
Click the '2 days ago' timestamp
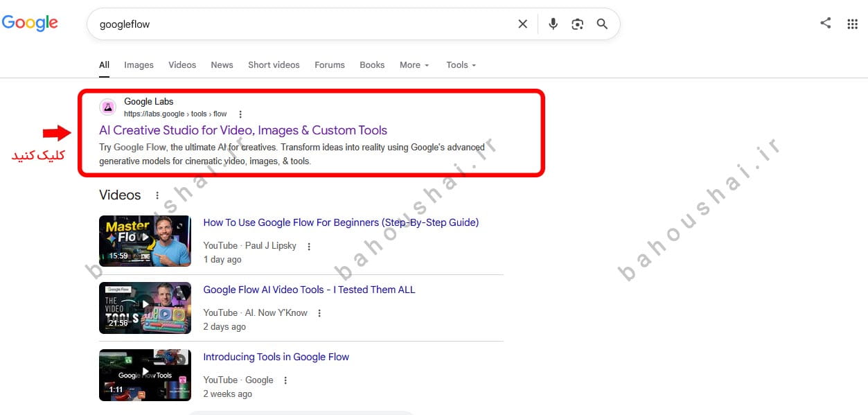tap(224, 327)
